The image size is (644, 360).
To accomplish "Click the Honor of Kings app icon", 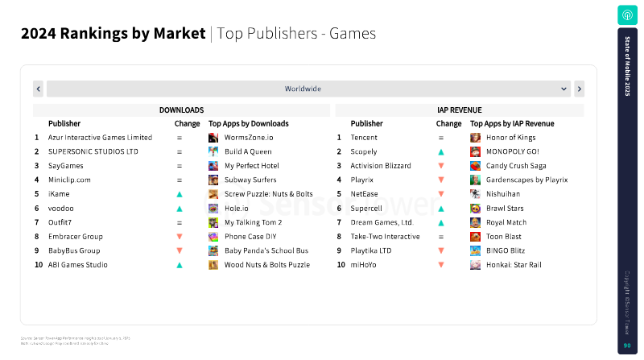I will 475,138.
